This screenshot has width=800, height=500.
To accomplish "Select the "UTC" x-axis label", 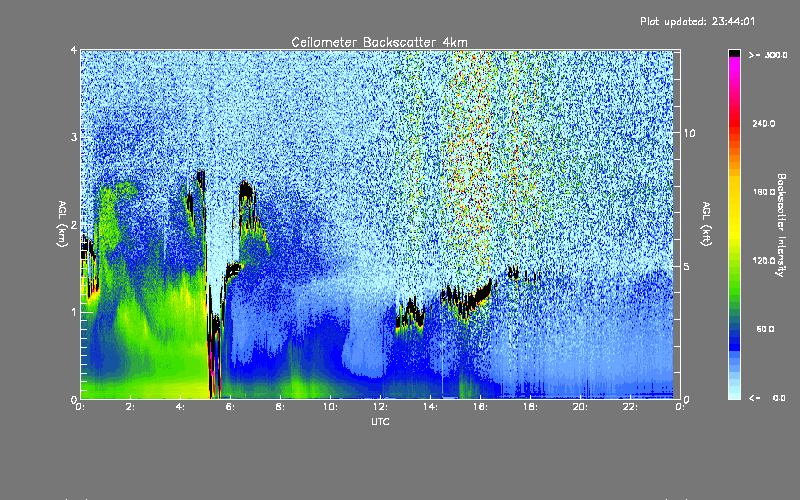I will coord(380,422).
